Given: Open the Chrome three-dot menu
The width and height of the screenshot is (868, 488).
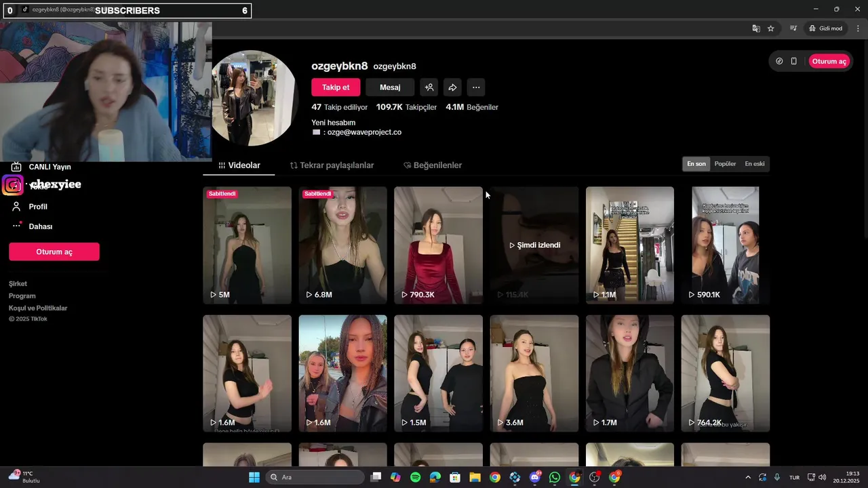Looking at the screenshot, I should 858,28.
